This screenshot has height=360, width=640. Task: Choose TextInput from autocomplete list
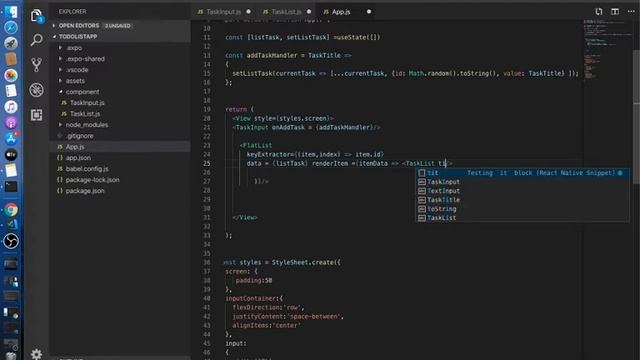(x=522, y=191)
